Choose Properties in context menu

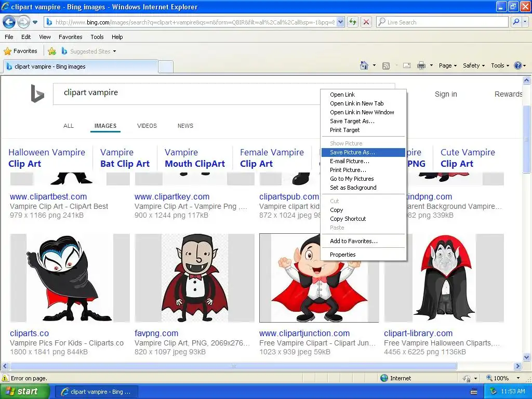[x=363, y=255]
